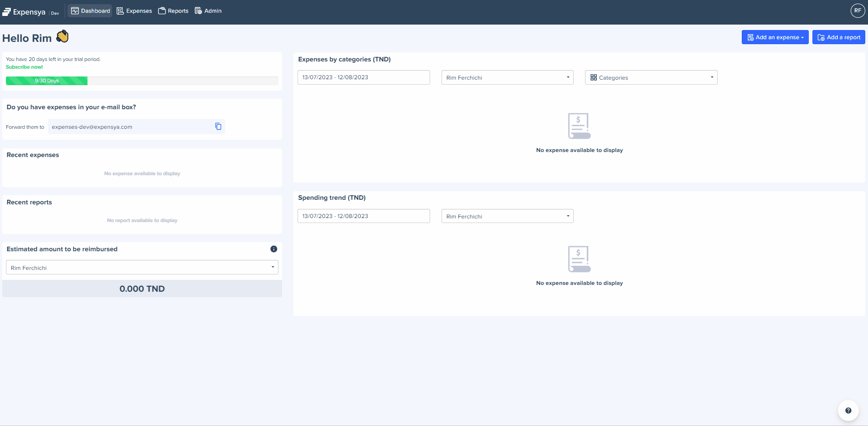The width and height of the screenshot is (868, 426).
Task: Click the receipt icon in Expenses by categories
Action: point(579,126)
